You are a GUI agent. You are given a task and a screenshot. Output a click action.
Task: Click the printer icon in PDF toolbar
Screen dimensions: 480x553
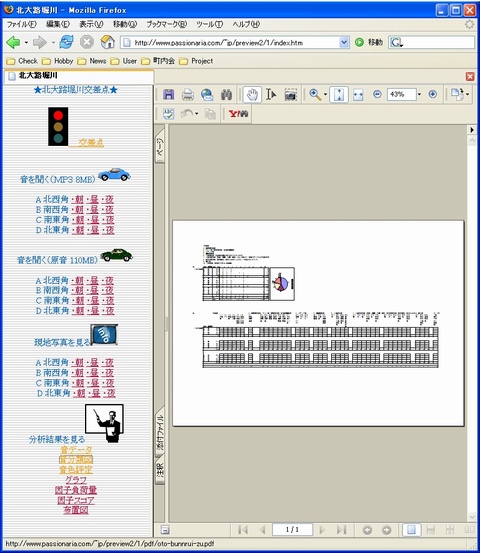188,95
